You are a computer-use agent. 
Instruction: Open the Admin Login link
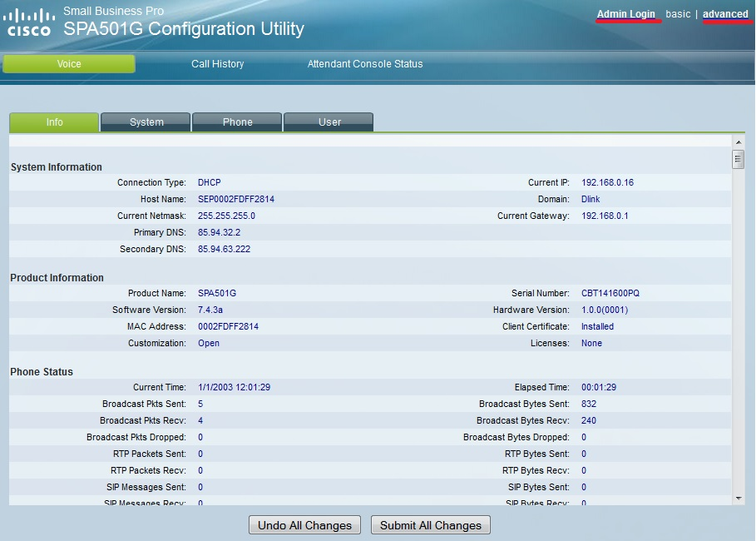tap(625, 14)
